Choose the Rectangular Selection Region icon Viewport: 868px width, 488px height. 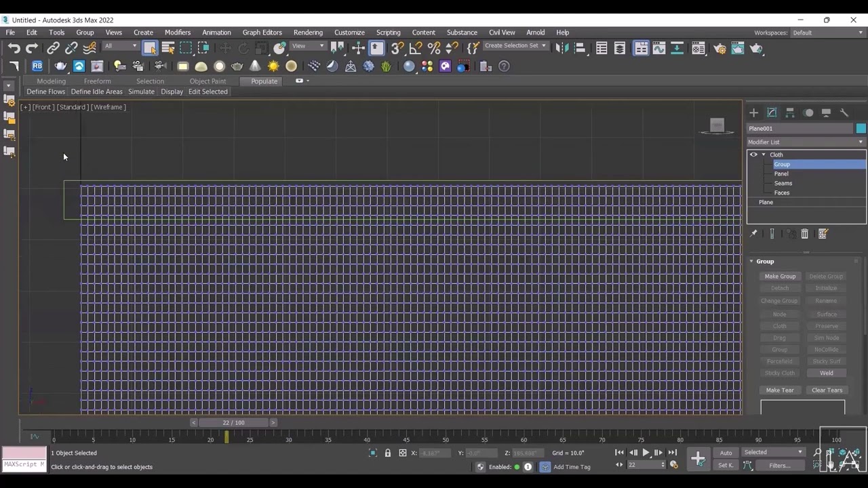coord(186,48)
